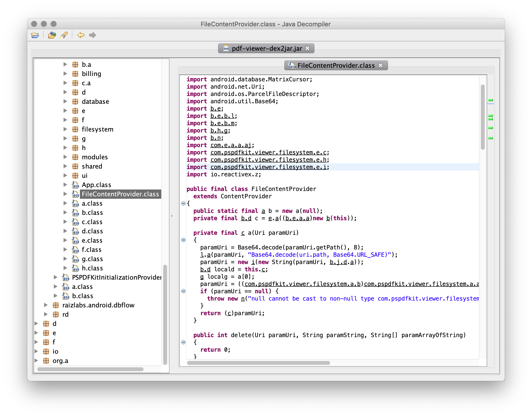Open the b.h.g import hyperlink
The image size is (532, 417).
(x=219, y=131)
